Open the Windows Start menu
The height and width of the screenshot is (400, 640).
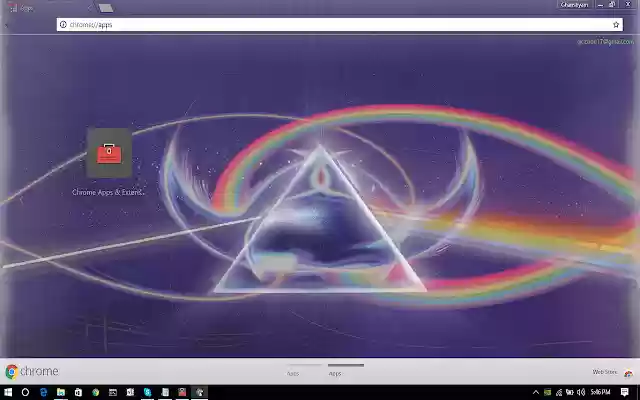click(8, 392)
